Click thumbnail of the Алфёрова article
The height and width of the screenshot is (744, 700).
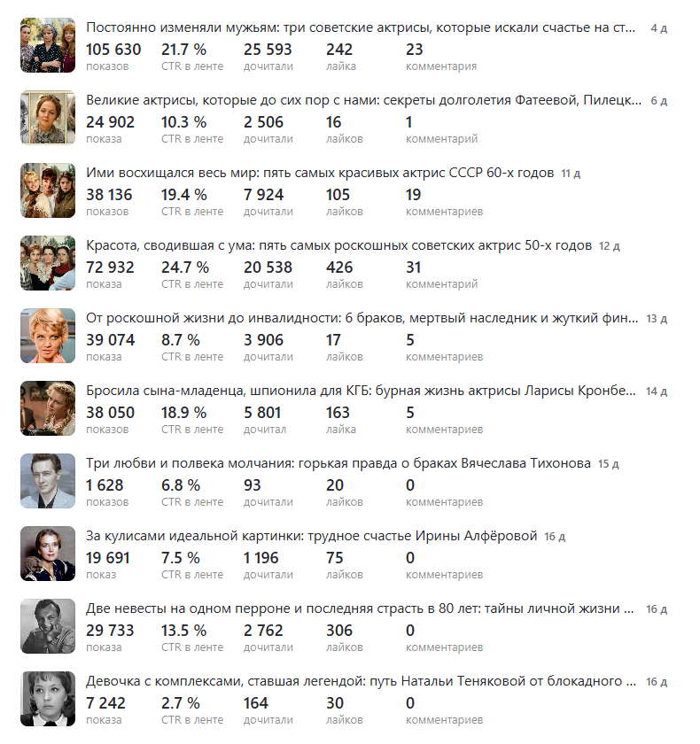coord(48,554)
